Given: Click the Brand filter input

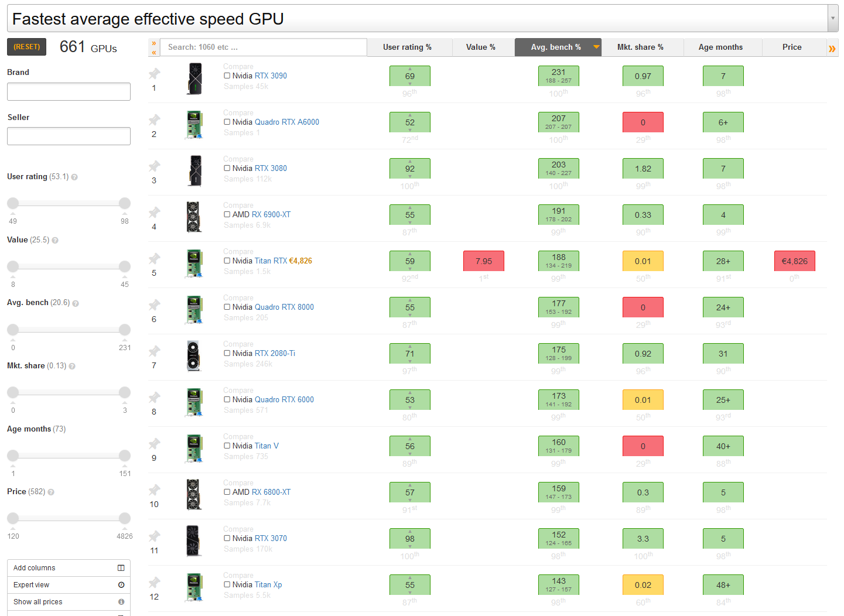Looking at the screenshot, I should [x=69, y=91].
